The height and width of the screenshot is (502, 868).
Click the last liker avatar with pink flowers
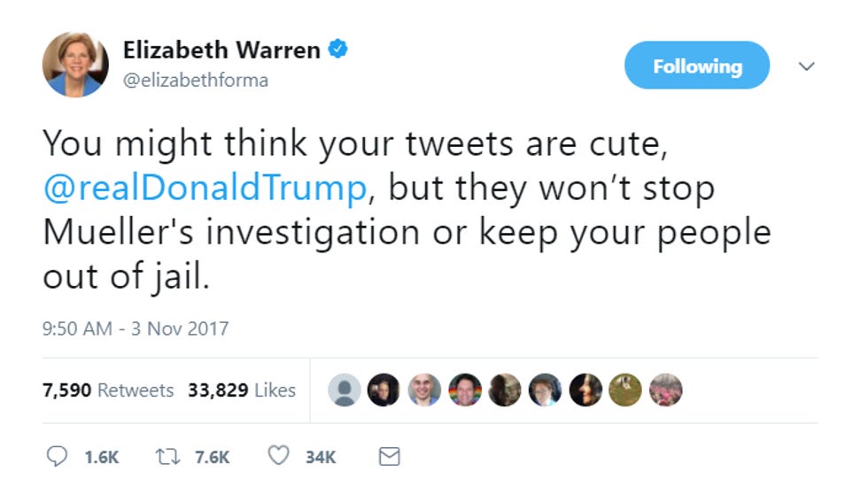[x=665, y=390]
